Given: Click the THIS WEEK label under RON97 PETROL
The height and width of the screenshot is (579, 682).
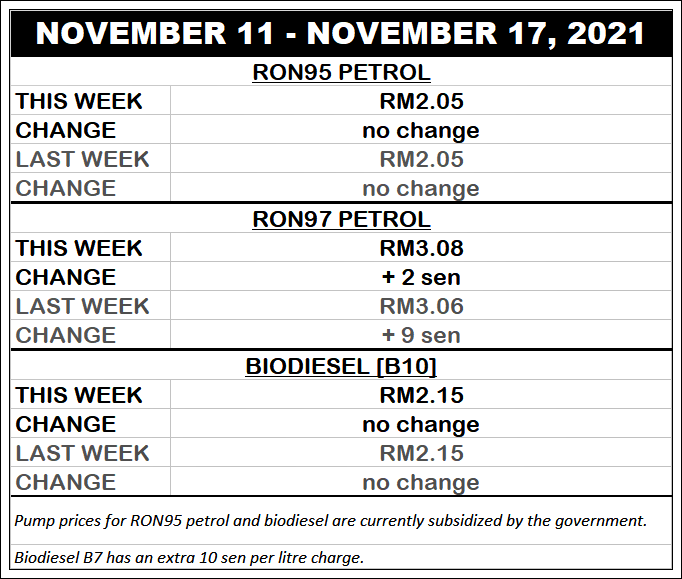Looking at the screenshot, I should [79, 249].
